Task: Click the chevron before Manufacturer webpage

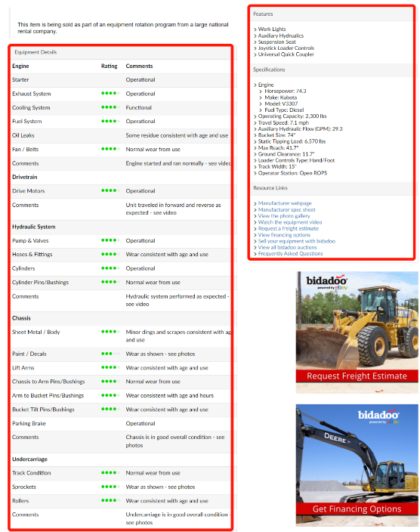Action: 255,203
